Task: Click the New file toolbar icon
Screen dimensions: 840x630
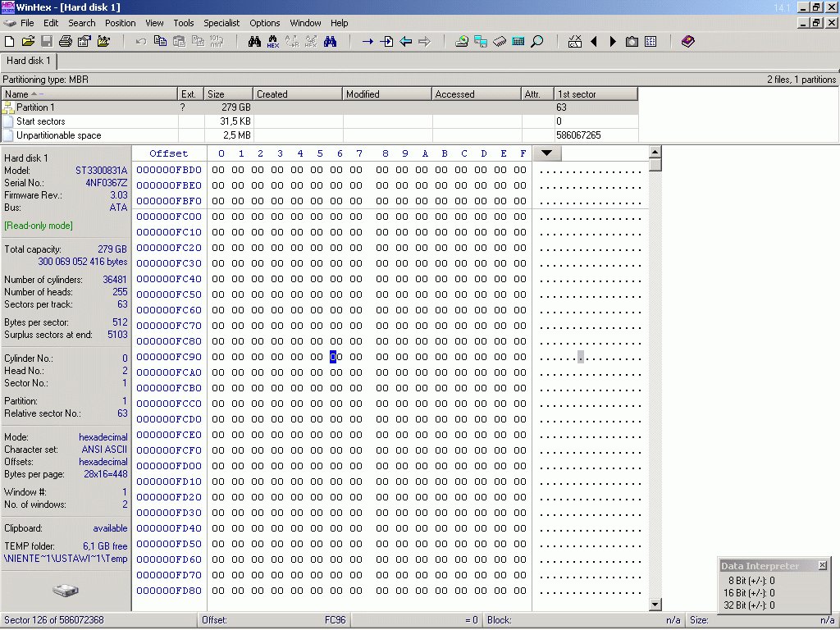Action: [9, 41]
